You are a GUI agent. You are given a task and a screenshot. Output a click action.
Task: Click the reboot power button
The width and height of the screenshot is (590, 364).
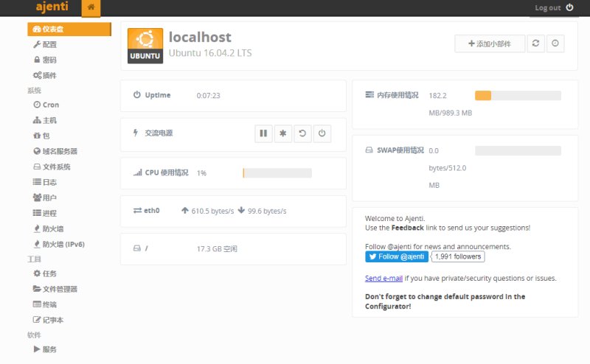point(302,133)
